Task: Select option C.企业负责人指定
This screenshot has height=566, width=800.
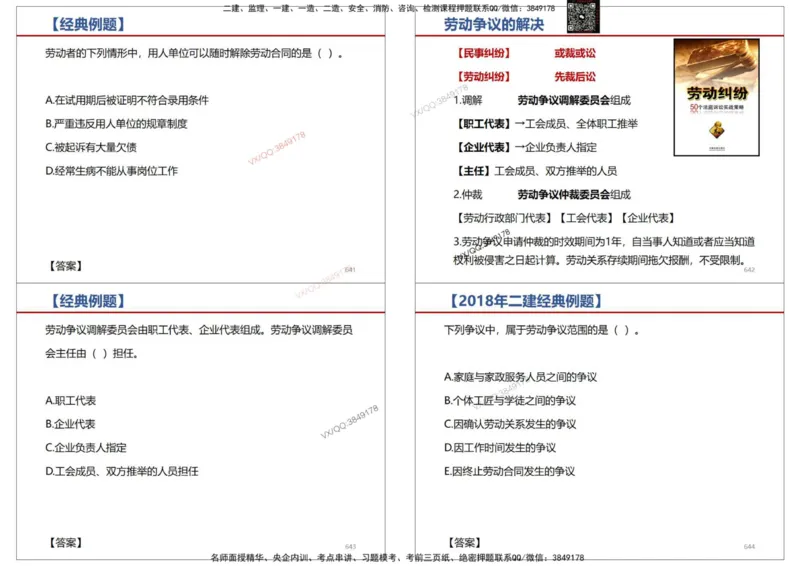Action: pos(86,448)
